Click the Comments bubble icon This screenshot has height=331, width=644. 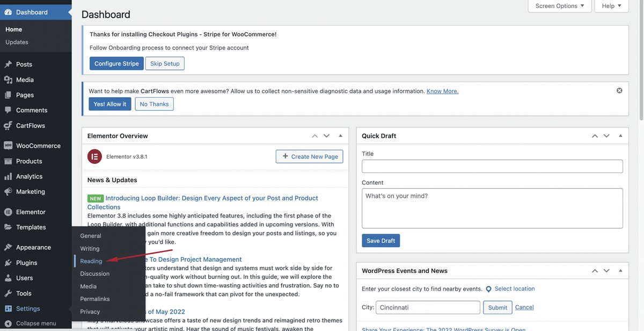tap(8, 110)
